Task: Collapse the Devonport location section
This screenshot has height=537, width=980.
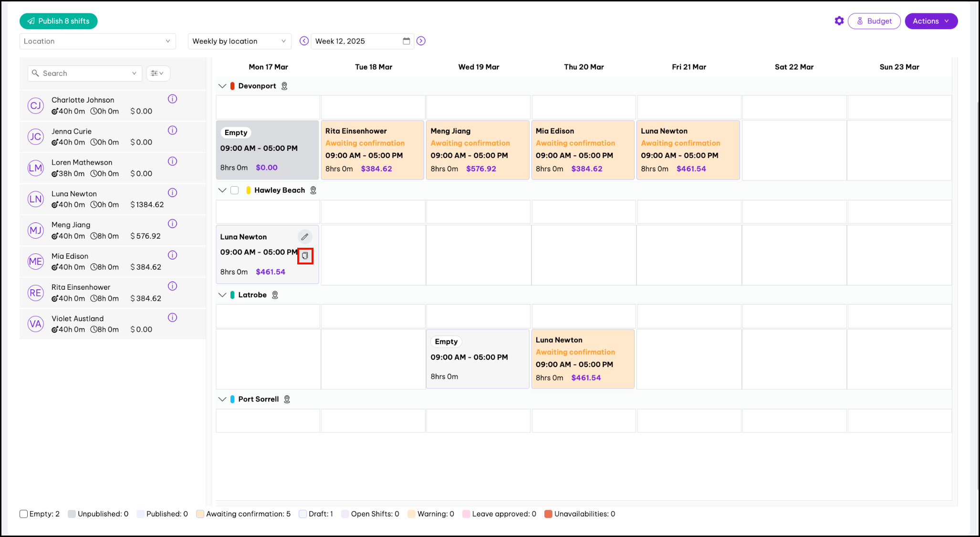Action: point(222,86)
